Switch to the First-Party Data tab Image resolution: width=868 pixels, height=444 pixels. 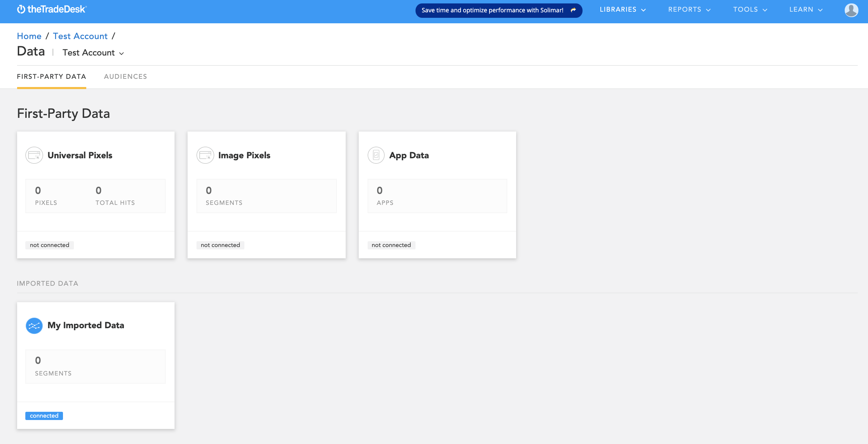[52, 77]
